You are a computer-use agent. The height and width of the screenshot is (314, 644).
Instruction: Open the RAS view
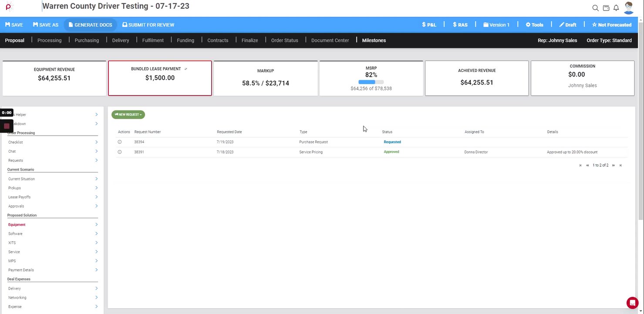[x=460, y=25]
